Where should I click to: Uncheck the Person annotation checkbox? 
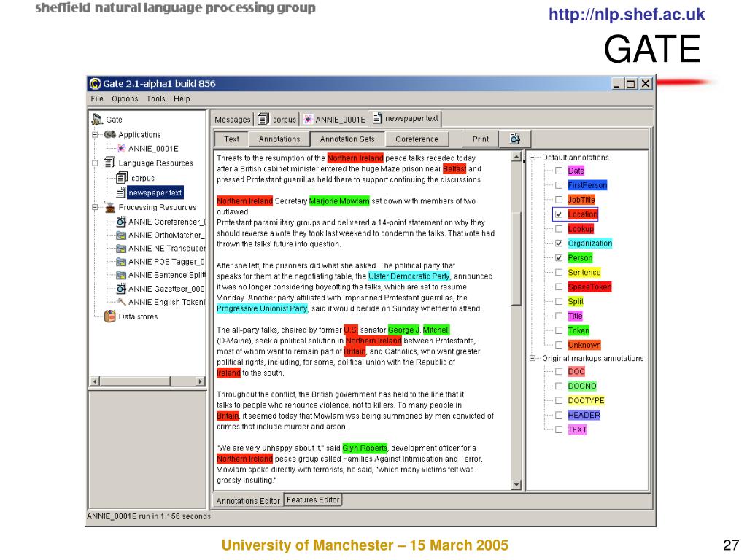coord(559,257)
